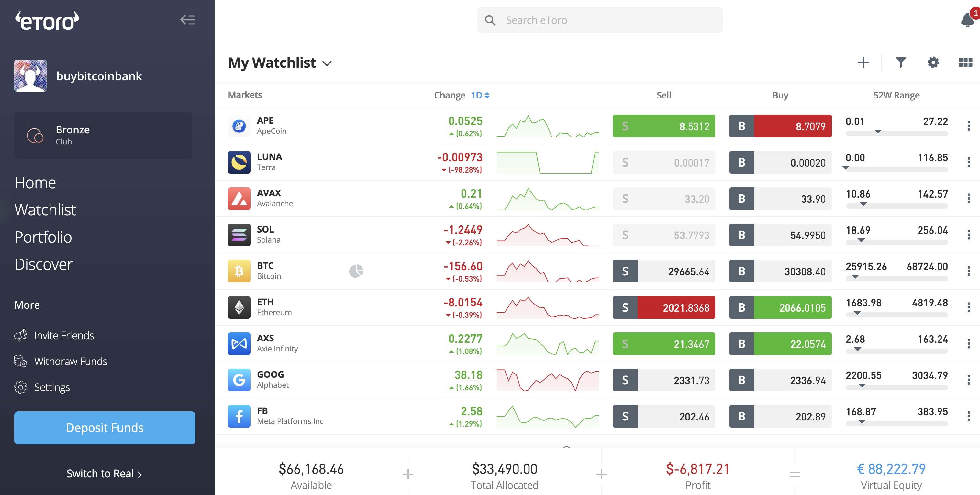This screenshot has width=980, height=495.
Task: Open Watchlist in the sidebar
Action: [45, 210]
